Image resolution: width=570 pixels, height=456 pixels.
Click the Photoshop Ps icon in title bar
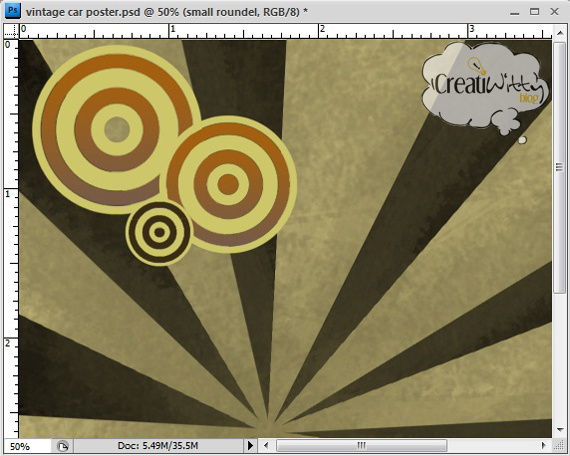[x=13, y=11]
